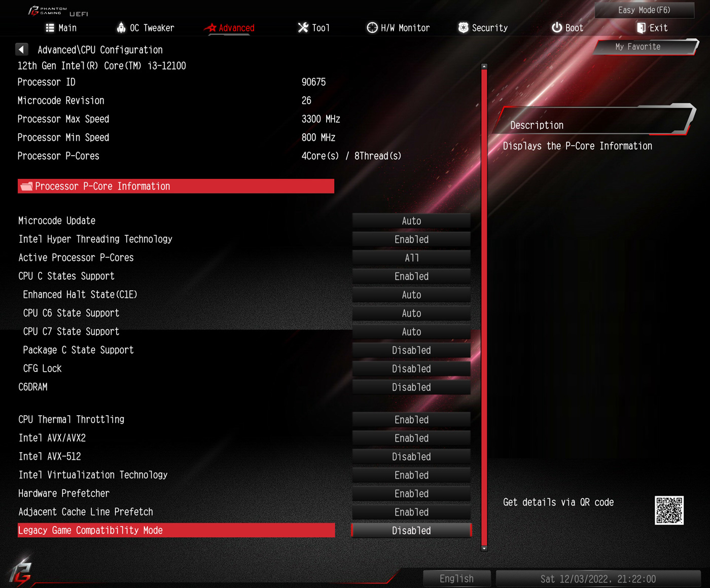Click the 4Core(s) / 8Thread(s) value
710x588 pixels.
[x=351, y=156]
